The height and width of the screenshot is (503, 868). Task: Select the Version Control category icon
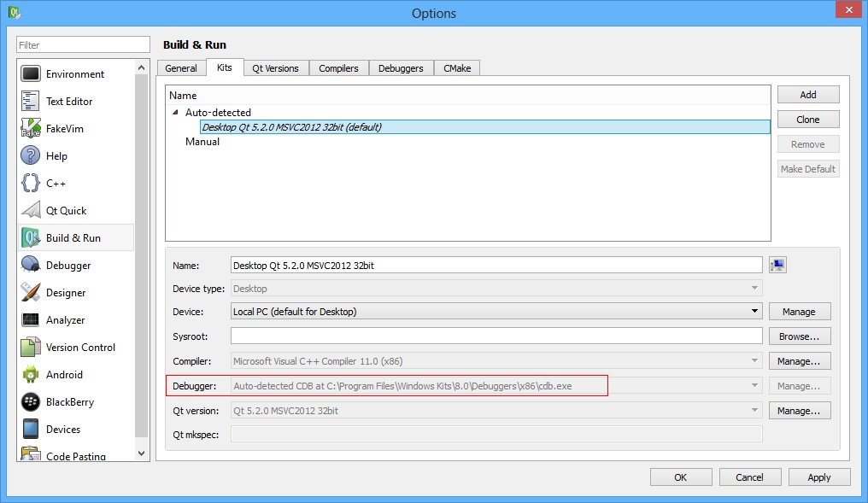click(31, 347)
